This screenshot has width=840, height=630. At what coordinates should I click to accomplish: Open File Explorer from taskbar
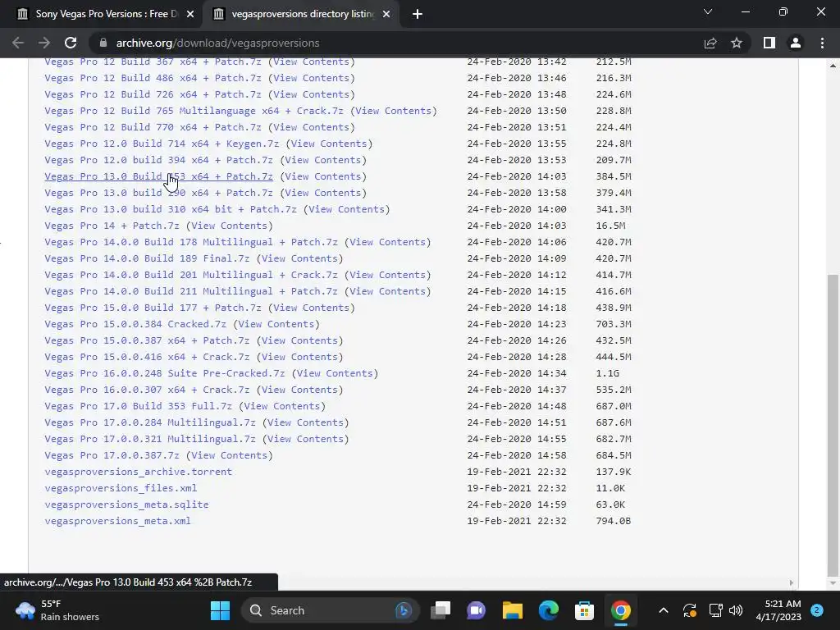click(512, 610)
